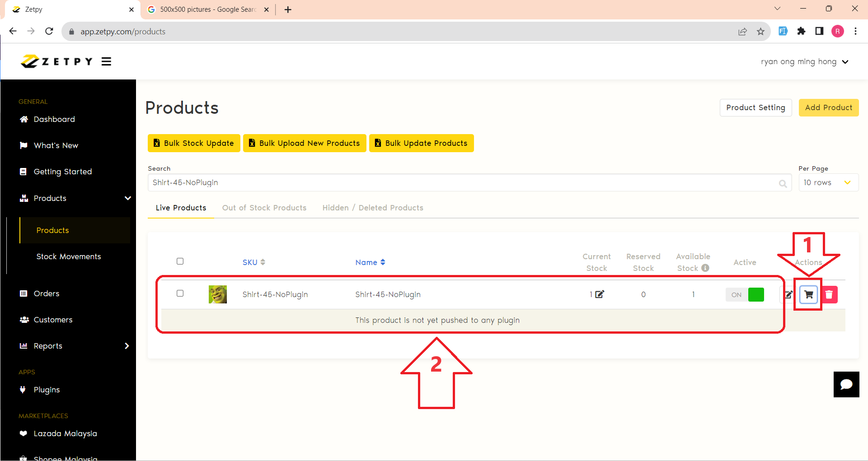Image resolution: width=868 pixels, height=461 pixels.
Task: Switch to Hidden / Deleted Products tab
Action: pyautogui.click(x=373, y=208)
